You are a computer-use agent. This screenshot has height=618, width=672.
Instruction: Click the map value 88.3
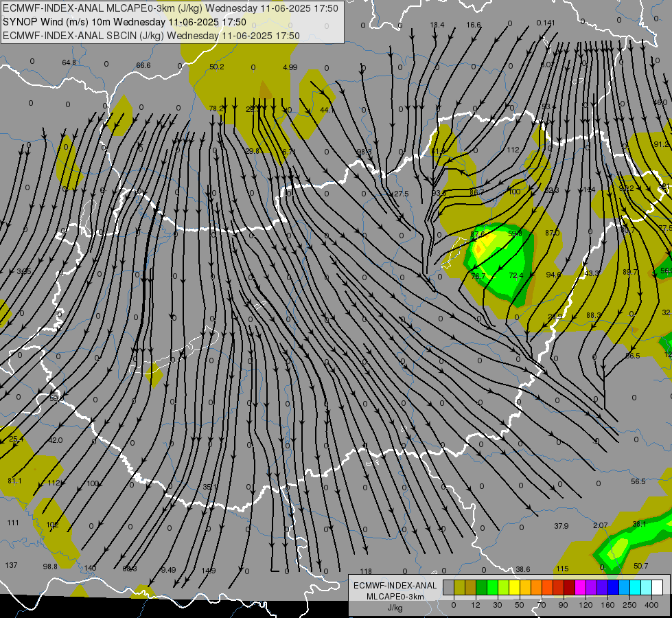[594, 315]
